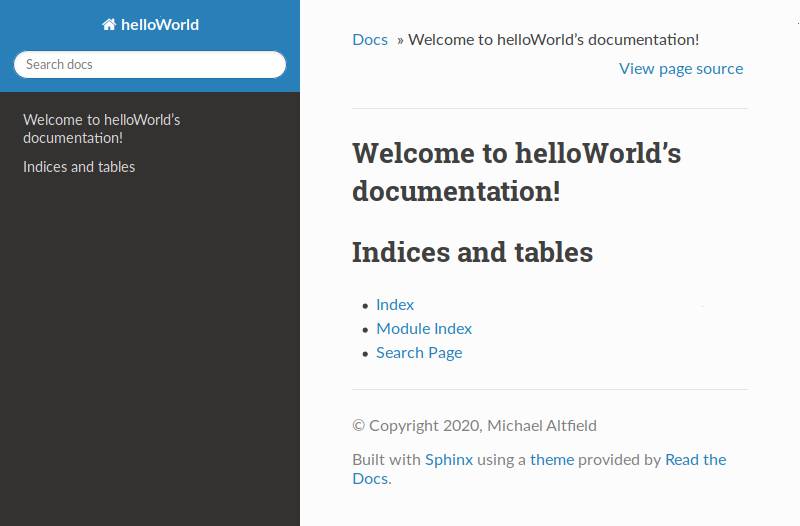Visit the Sphinx link in footer
This screenshot has height=526, width=800.
(449, 460)
